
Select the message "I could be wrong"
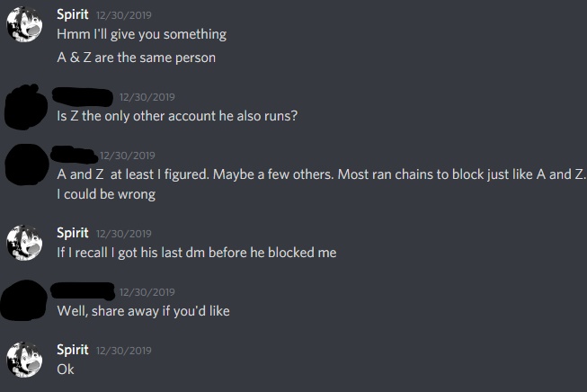pos(106,194)
